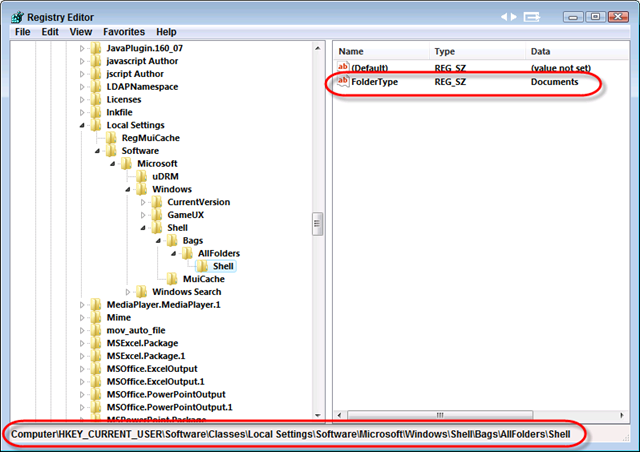Click the lnkfile folder icon

[96, 112]
